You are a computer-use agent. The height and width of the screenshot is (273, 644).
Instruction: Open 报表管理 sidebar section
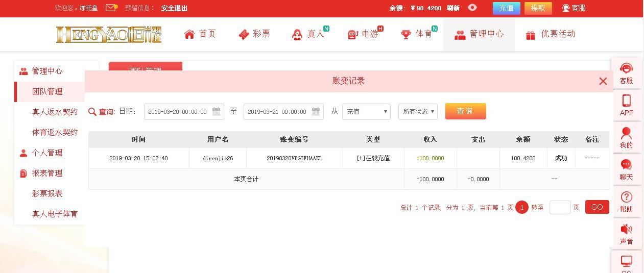(x=47, y=173)
